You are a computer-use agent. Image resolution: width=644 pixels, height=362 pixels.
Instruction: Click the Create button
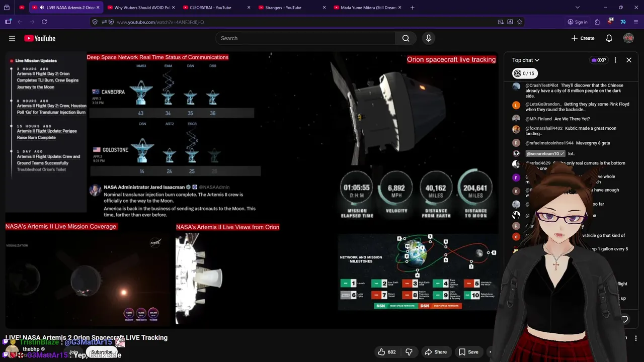pos(583,38)
